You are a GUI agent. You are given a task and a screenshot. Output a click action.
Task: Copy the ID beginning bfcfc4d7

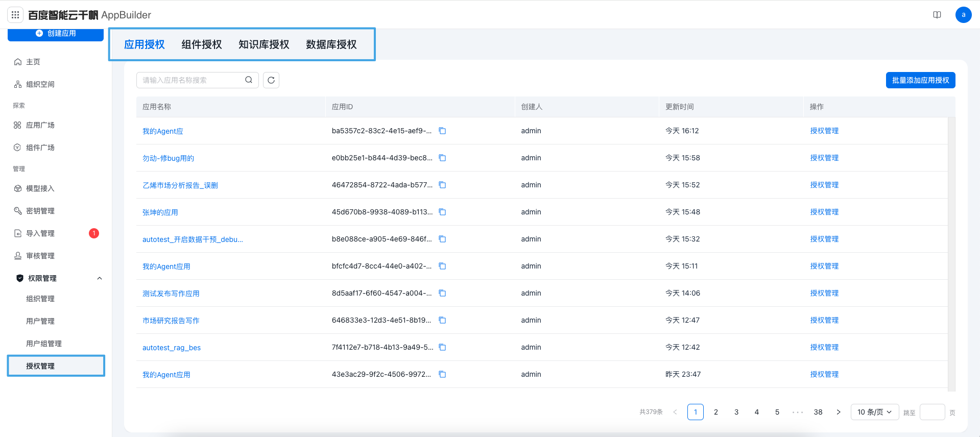442,266
